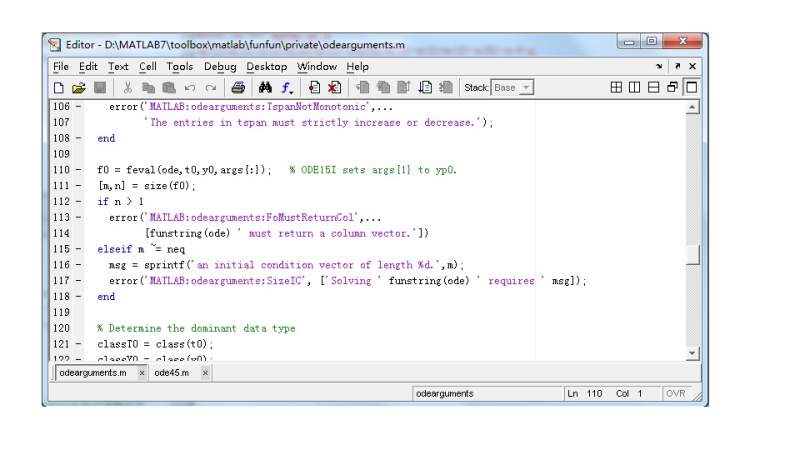Open the Show functions (f) list

pos(287,88)
